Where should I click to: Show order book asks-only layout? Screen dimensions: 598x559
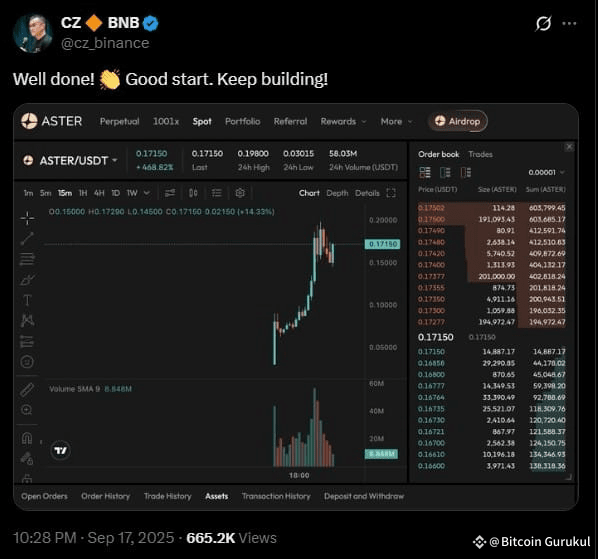pos(466,173)
